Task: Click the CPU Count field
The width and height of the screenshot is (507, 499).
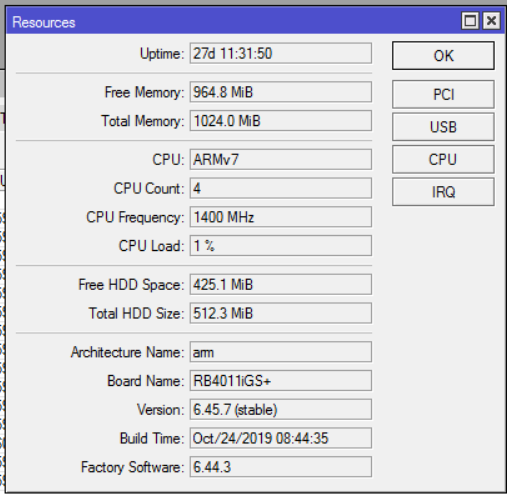Action: pos(281,188)
